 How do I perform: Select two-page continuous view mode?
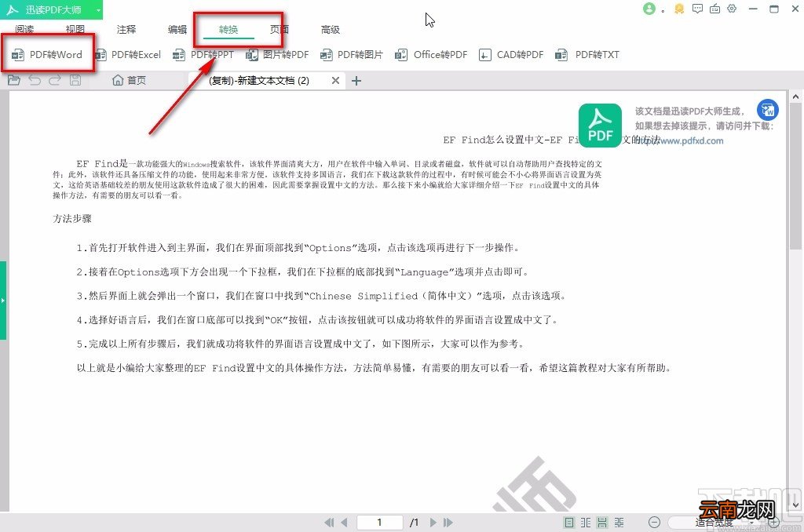pyautogui.click(x=619, y=523)
